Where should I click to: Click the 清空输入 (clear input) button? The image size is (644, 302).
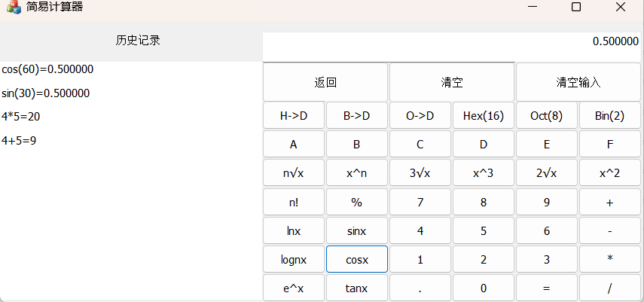tap(578, 82)
